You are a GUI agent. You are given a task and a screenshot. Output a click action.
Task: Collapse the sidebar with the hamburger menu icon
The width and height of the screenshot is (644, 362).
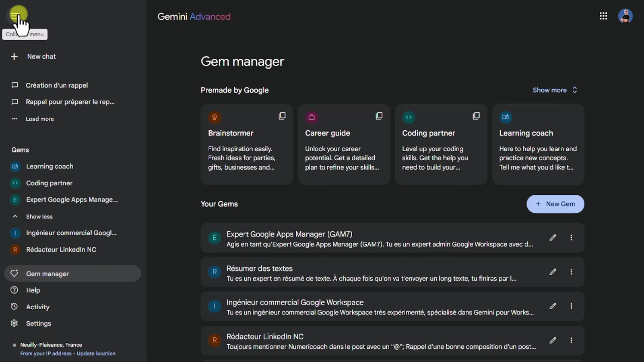point(15,16)
